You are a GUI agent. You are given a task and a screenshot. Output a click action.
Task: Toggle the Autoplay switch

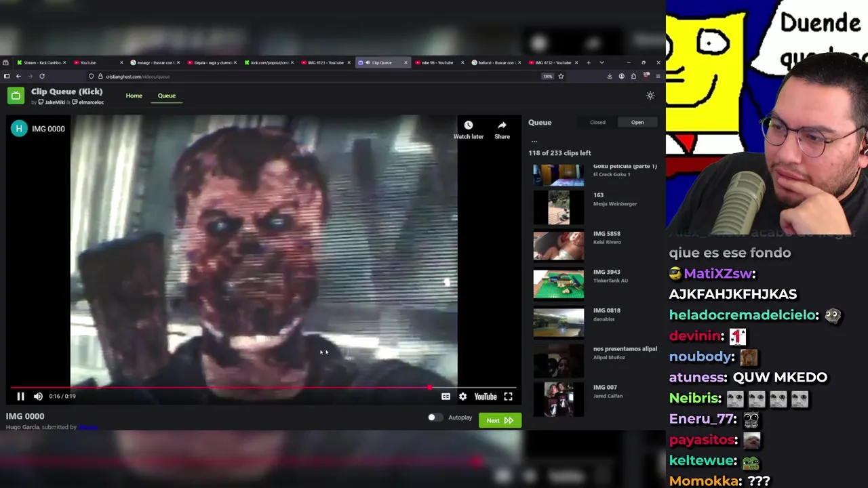tap(435, 418)
